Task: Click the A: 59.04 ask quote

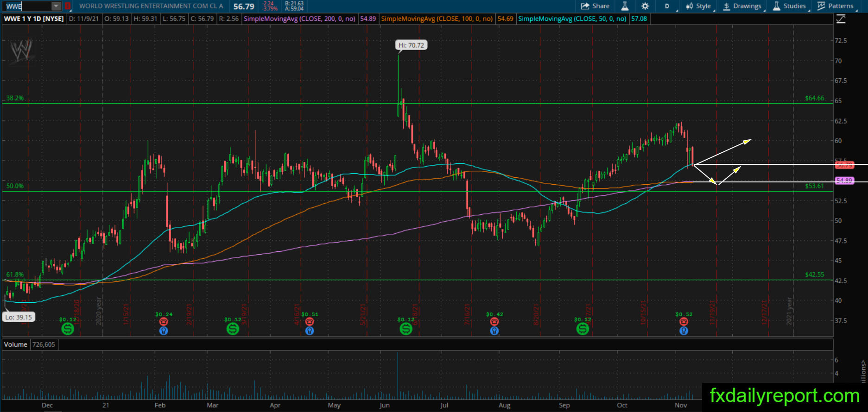Action: (294, 9)
